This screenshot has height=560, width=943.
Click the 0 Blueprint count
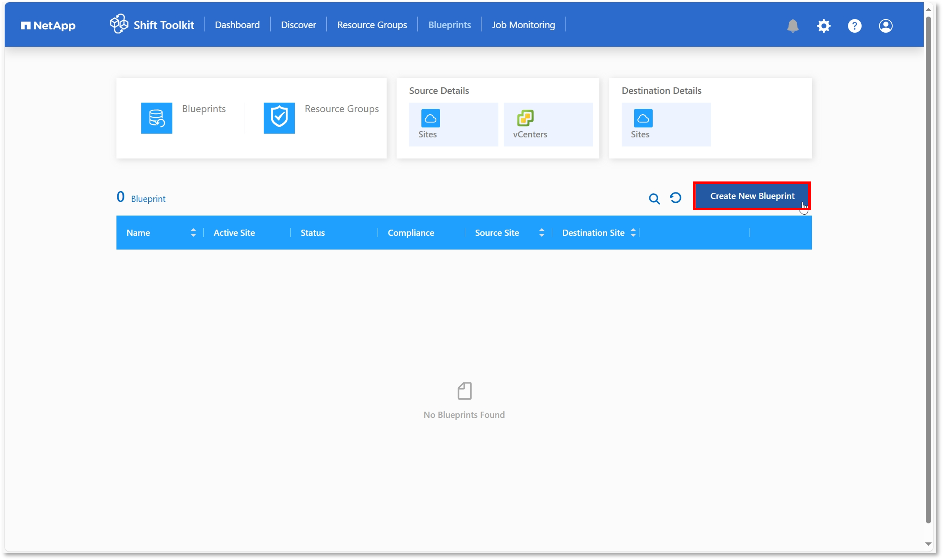[141, 197]
